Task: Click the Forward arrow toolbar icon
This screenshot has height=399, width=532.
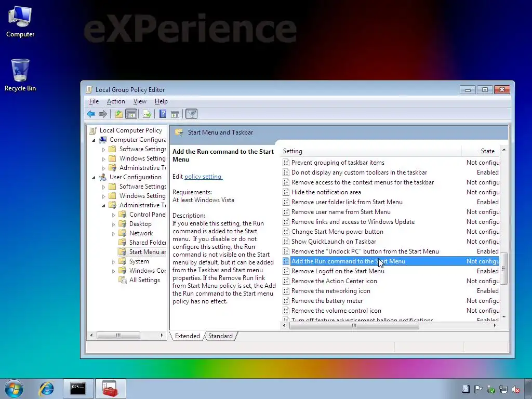Action: coord(102,114)
